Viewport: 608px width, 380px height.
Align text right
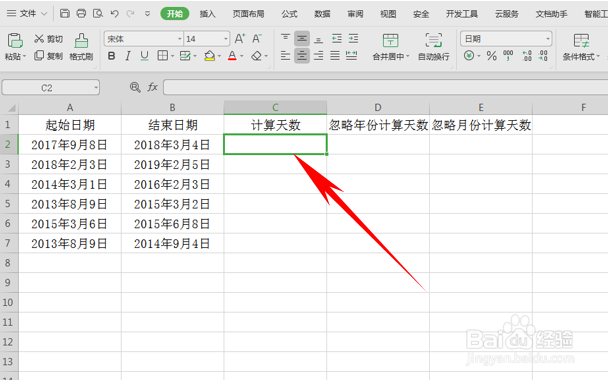(318, 56)
